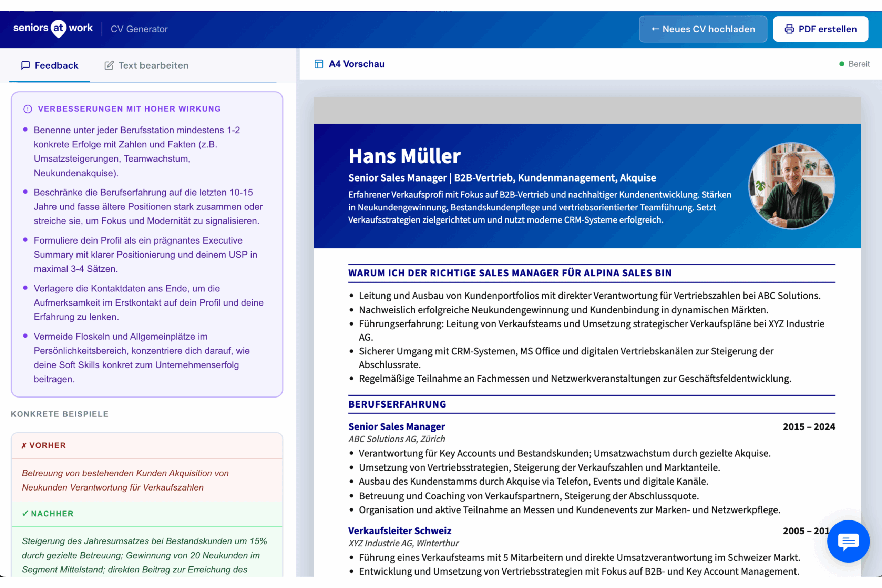
Task: Click the pencil icon on Text bearbeiten tab
Action: pyautogui.click(x=109, y=65)
